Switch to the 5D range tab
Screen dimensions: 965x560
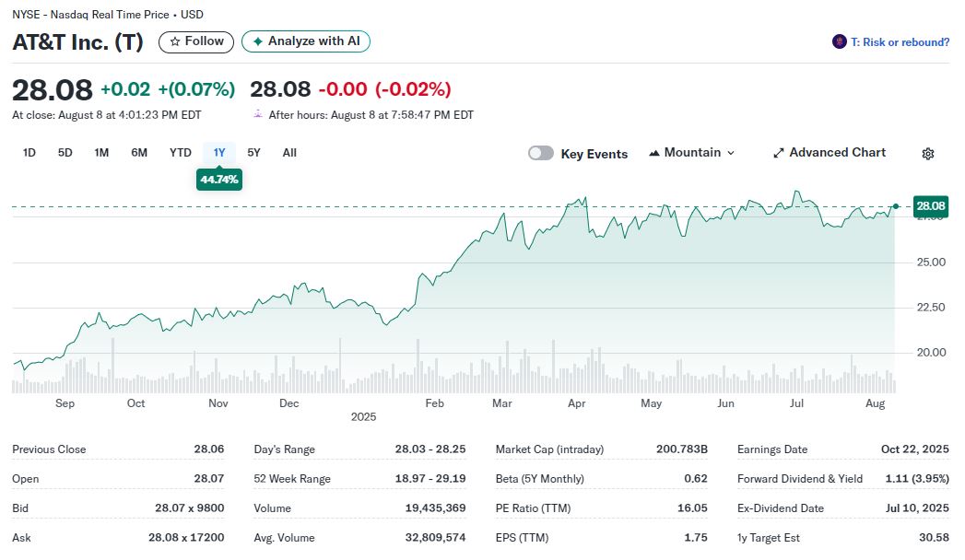(x=65, y=153)
